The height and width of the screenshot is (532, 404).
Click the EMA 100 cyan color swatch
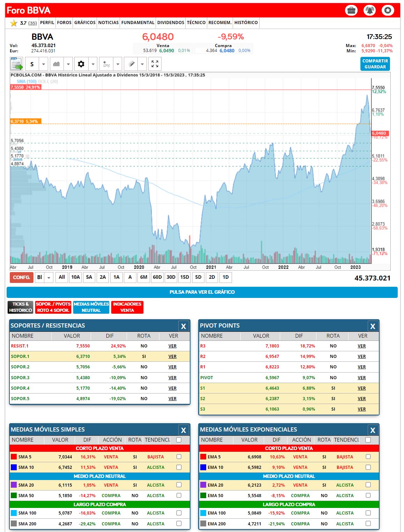click(203, 513)
